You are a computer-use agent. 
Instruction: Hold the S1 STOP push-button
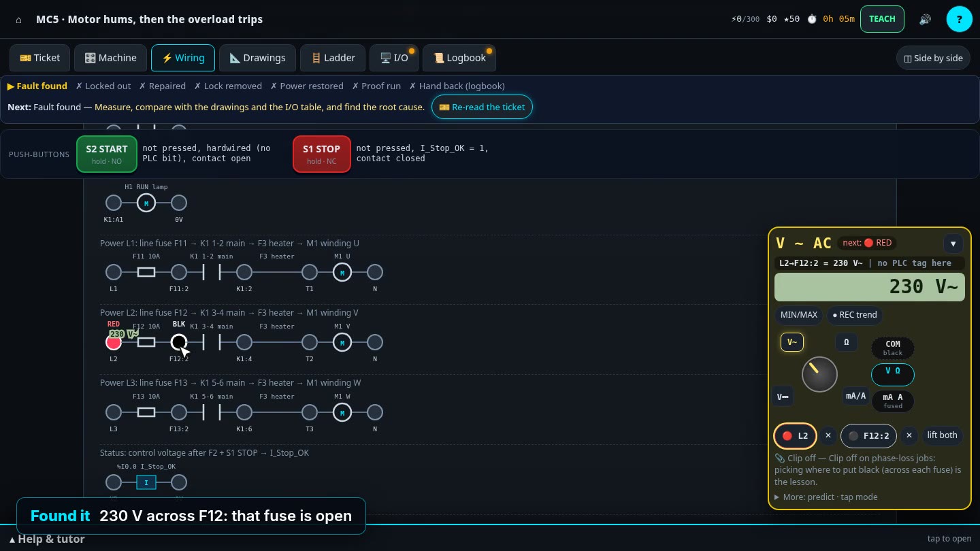(x=322, y=154)
